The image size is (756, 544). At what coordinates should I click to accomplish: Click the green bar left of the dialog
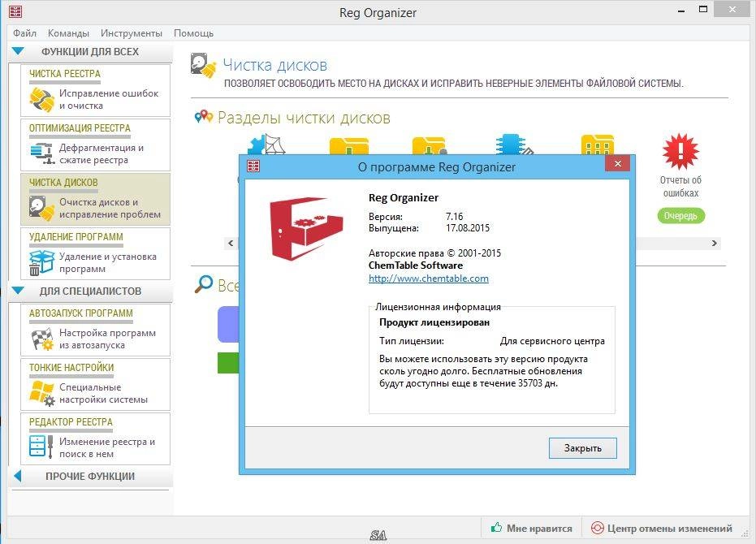point(228,363)
